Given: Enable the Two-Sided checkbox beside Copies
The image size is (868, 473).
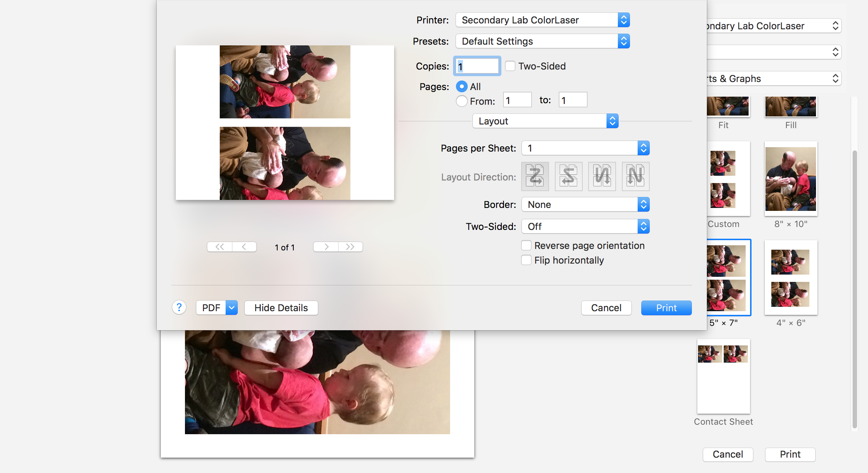Looking at the screenshot, I should pos(510,66).
